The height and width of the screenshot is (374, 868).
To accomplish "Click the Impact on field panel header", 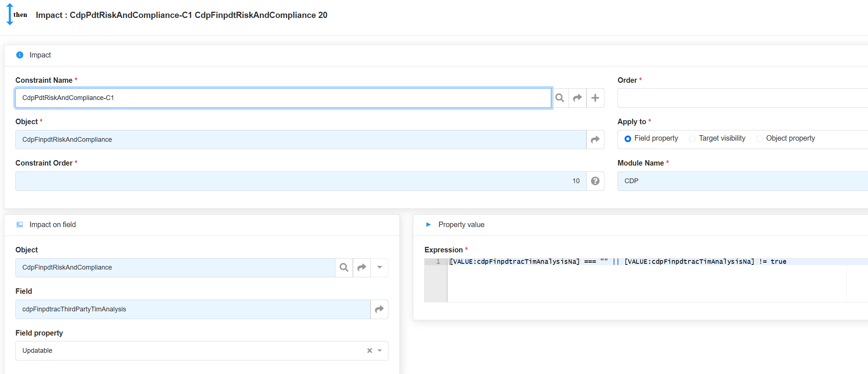I will click(x=52, y=225).
